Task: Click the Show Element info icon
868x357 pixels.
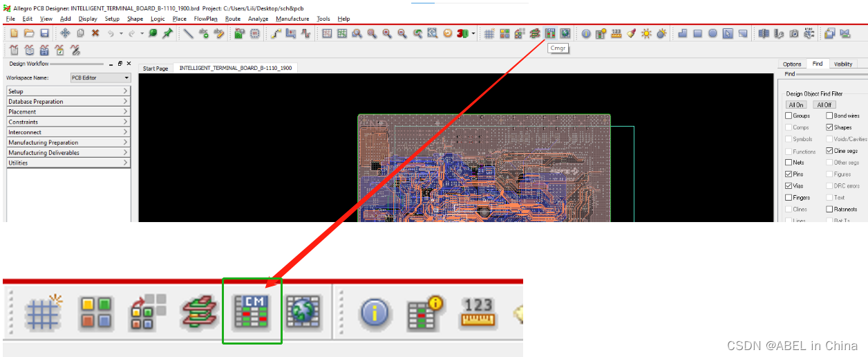Action: click(586, 33)
